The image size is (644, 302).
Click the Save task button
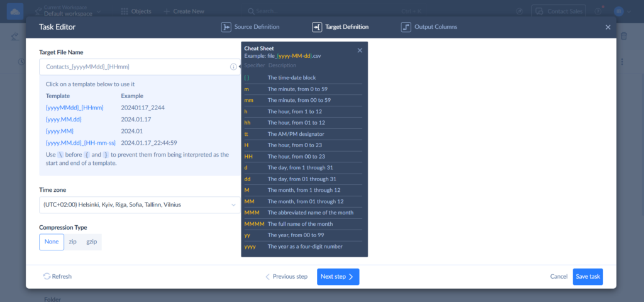click(x=588, y=277)
